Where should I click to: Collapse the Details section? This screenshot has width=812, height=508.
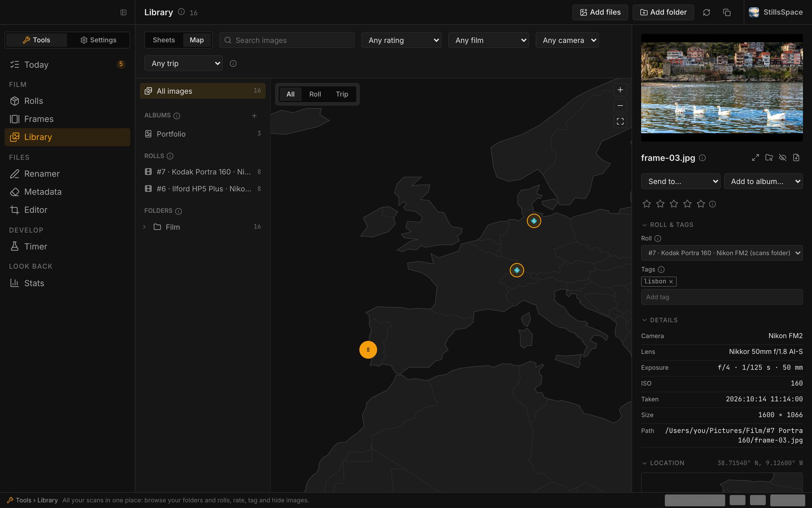click(660, 320)
